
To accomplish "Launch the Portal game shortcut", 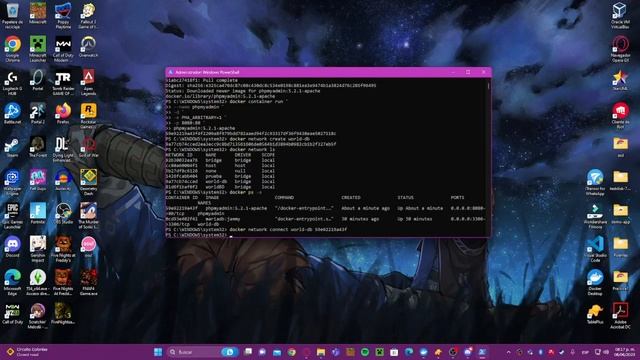I will (x=38, y=80).
